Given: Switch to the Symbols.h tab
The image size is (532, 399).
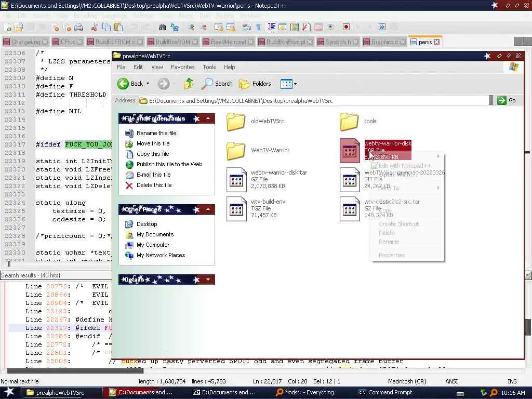Looking at the screenshot, I should click(x=338, y=42).
